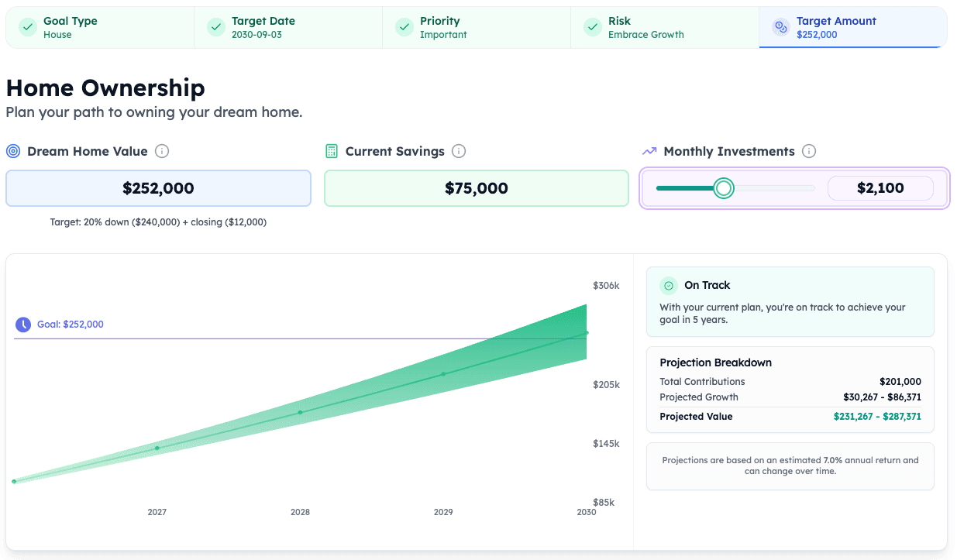Edit the Dream Home Value $252,000 field

pos(158,188)
